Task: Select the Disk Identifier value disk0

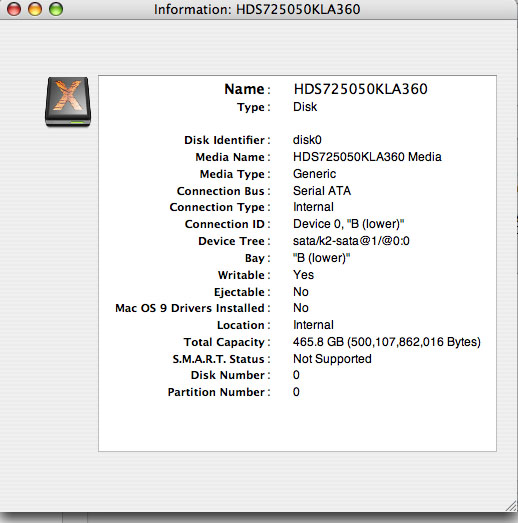Action: 307,140
